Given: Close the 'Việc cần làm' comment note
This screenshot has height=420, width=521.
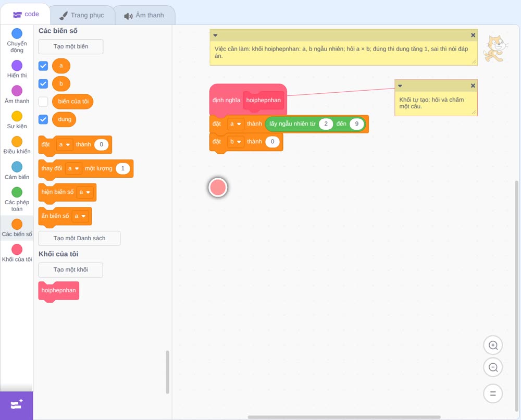Looking at the screenshot, I should (473, 35).
